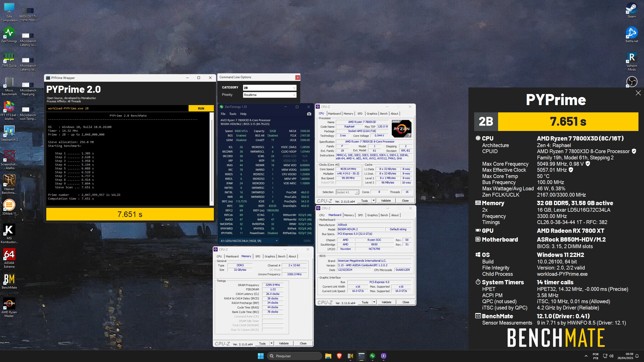Open TM5 Quick desktop shortcut

click(9, 60)
